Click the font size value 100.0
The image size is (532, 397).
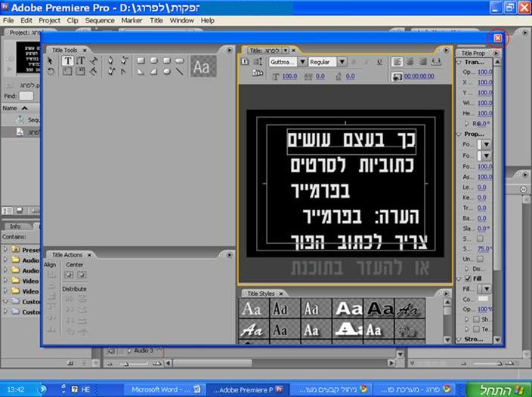click(x=289, y=76)
